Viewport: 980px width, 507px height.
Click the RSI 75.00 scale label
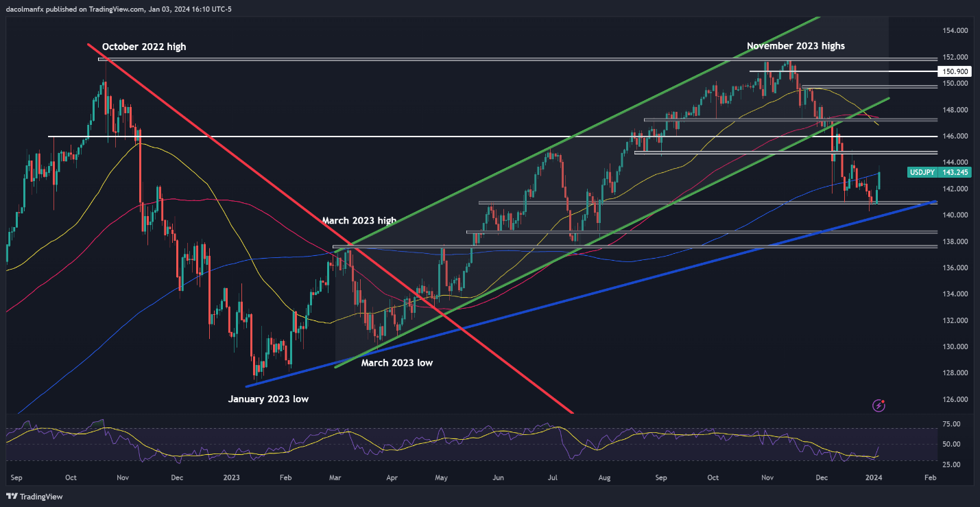951,425
